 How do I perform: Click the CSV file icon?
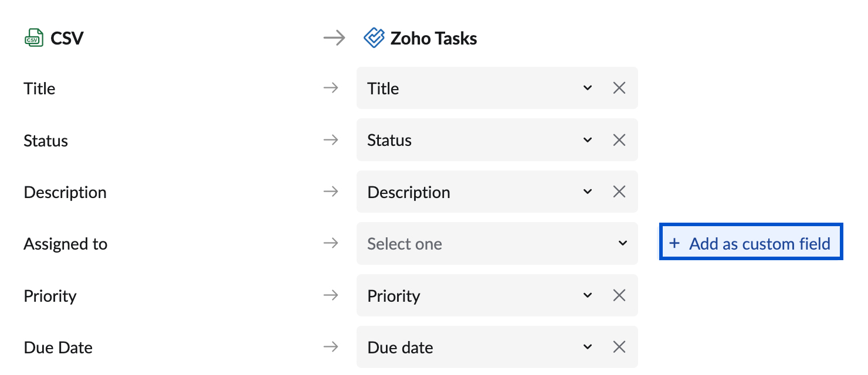tap(33, 39)
